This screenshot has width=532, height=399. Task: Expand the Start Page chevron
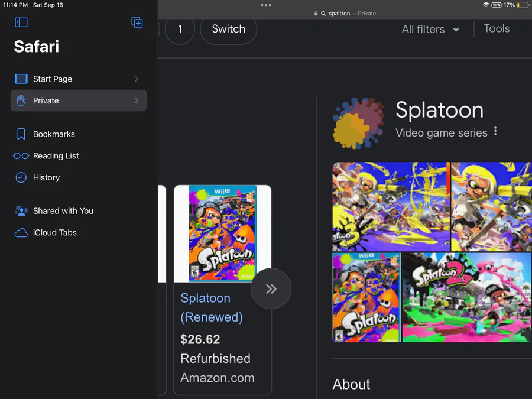click(137, 79)
